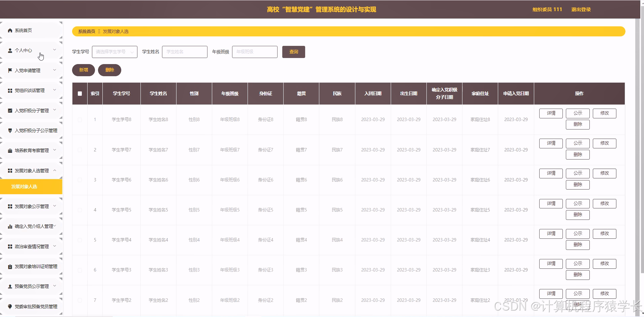Expand the 发展对象公示管理 menu chevron
This screenshot has height=317, width=644.
click(55, 206)
